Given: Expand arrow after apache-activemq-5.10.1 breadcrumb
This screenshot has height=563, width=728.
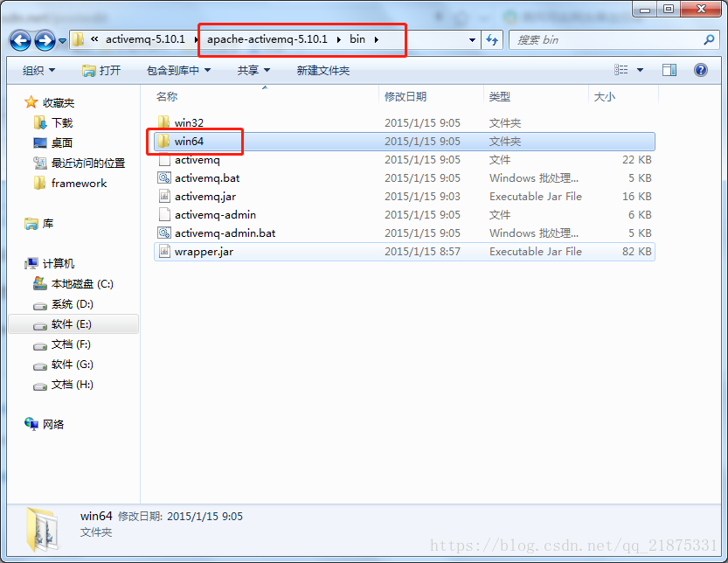Looking at the screenshot, I should pos(338,39).
